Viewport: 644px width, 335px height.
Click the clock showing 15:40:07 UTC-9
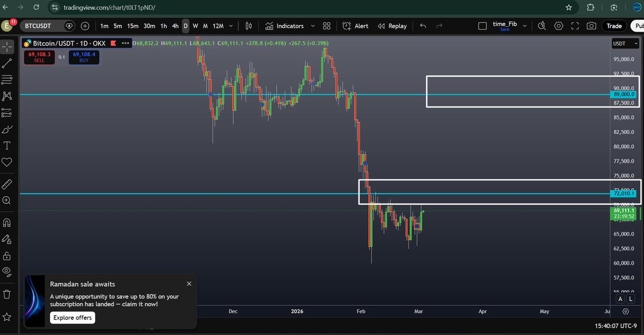tap(616, 325)
